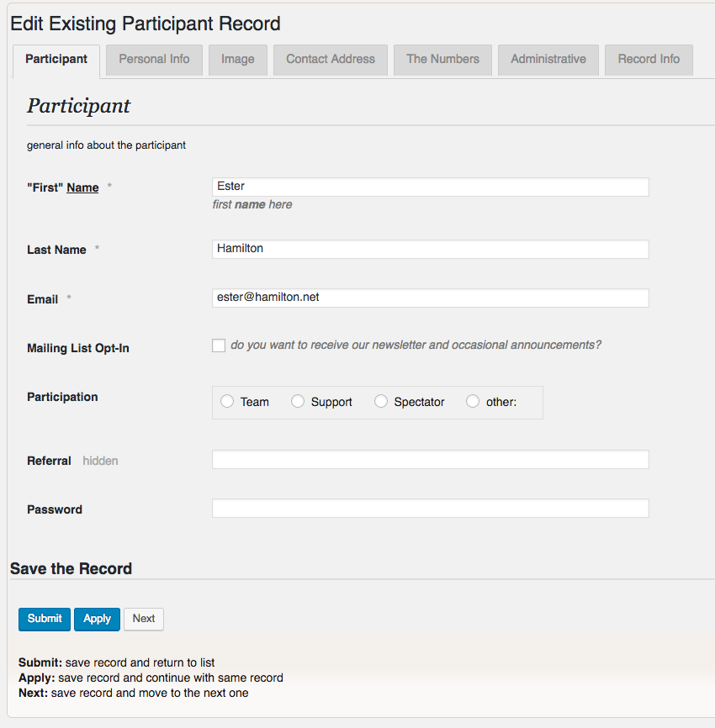This screenshot has height=728, width=715.
Task: Select the Email address field
Action: [x=430, y=298]
